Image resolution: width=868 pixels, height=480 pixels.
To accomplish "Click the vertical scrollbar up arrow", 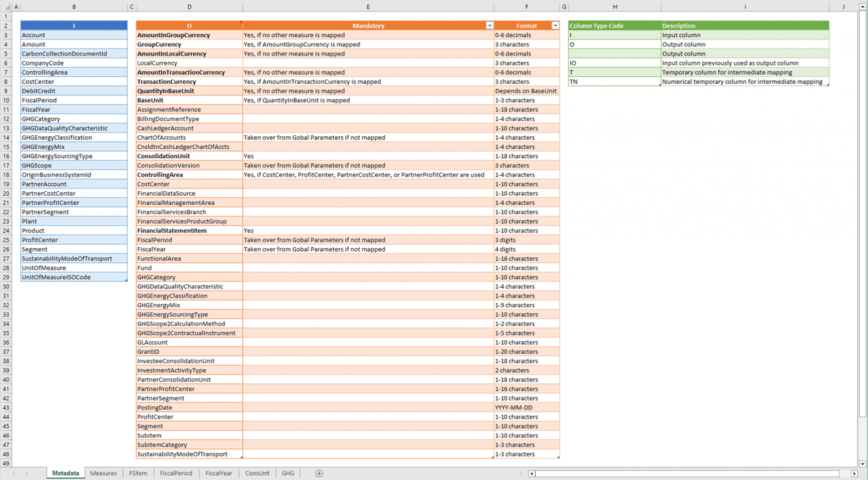I will (x=863, y=6).
